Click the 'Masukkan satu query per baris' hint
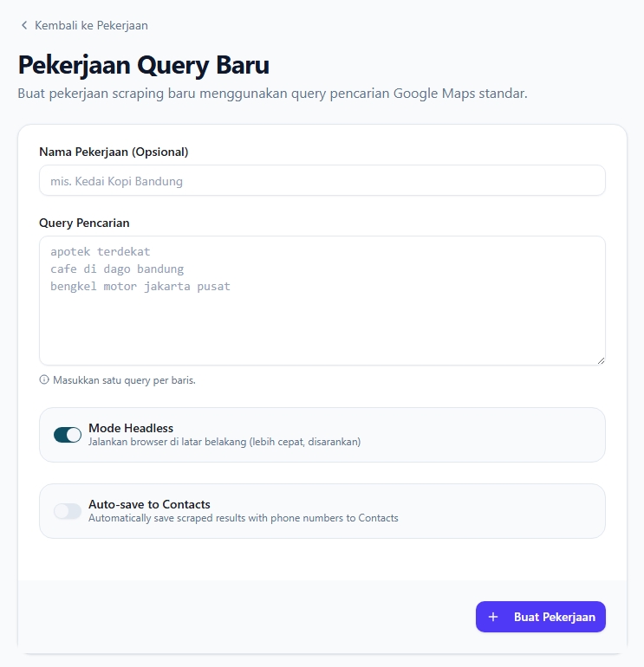Image resolution: width=644 pixels, height=667 pixels. 124,380
